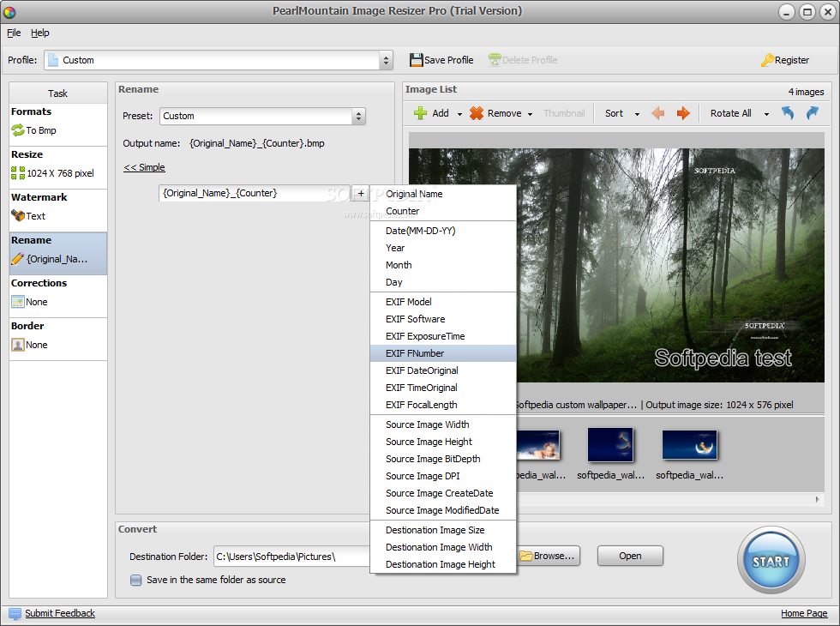This screenshot has width=840, height=626.
Task: Move image left with orange left arrow
Action: click(658, 113)
